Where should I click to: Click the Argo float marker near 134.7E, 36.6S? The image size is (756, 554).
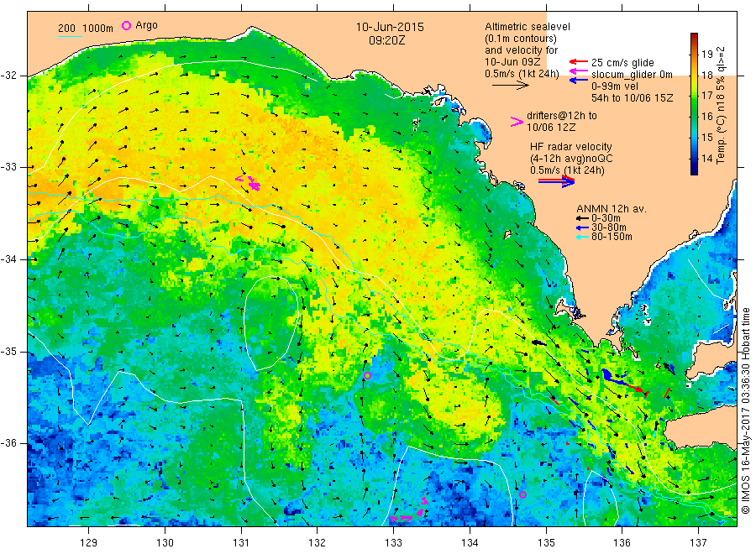coord(522,494)
